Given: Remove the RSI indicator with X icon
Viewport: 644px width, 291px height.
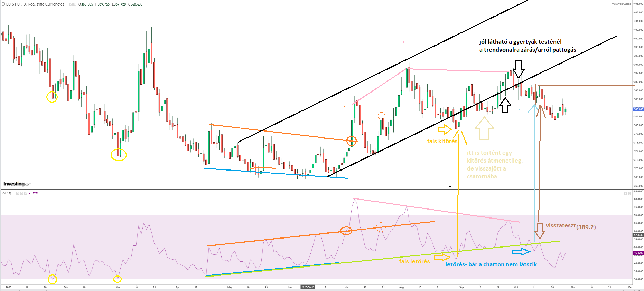Looking at the screenshot, I should pos(25,193).
